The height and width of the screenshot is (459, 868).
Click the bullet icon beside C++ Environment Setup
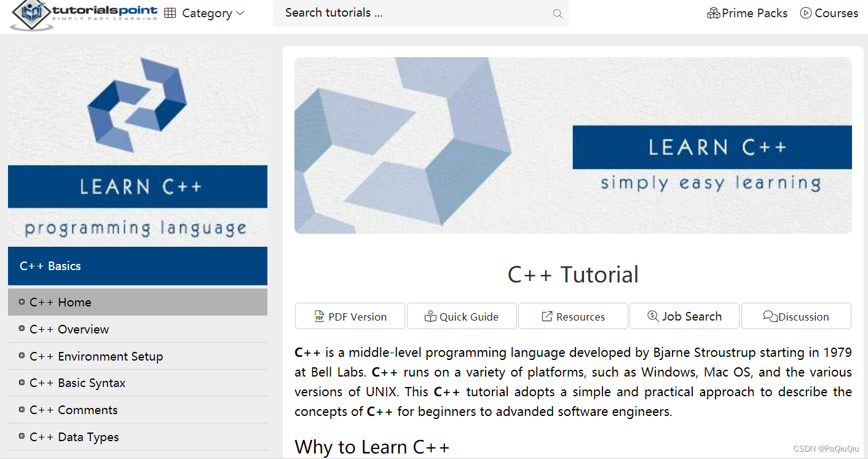(x=22, y=356)
